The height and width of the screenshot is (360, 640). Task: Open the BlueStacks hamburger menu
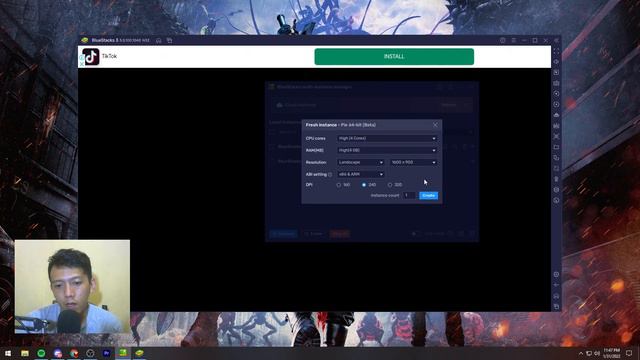[513, 40]
